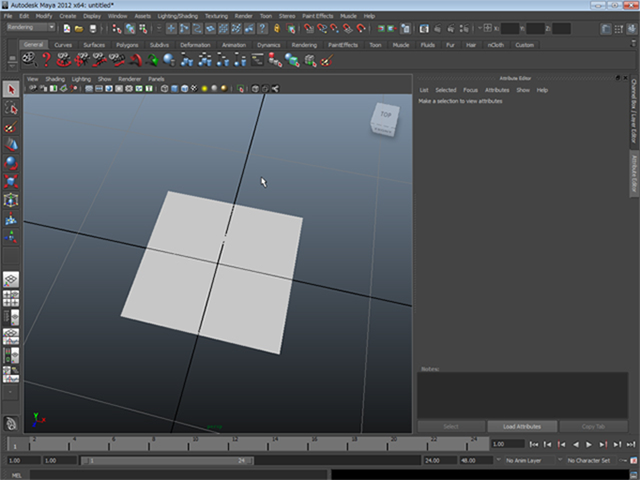Switch to the Dynamics shelf tab
The height and width of the screenshot is (480, 640).
coord(269,45)
